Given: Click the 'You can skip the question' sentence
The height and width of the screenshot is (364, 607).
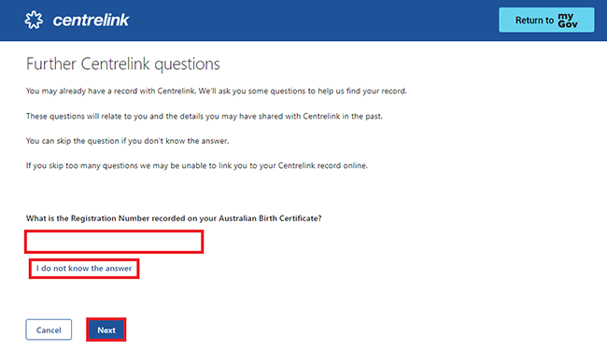Looking at the screenshot, I should pyautogui.click(x=127, y=141).
